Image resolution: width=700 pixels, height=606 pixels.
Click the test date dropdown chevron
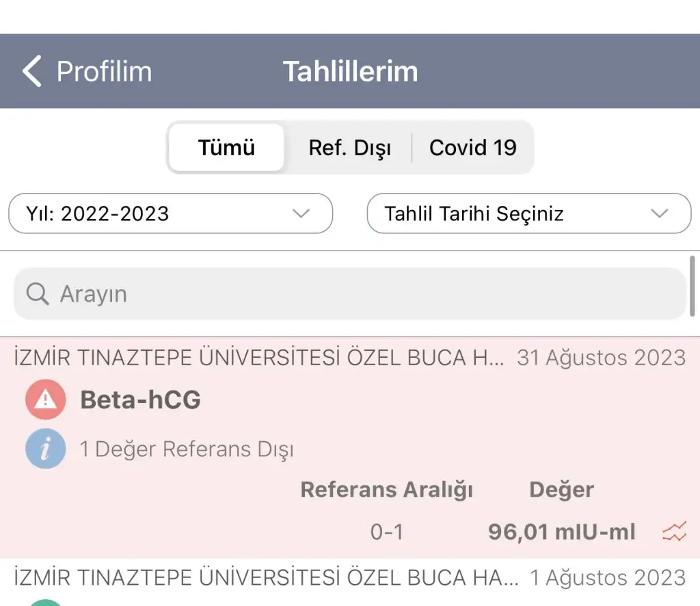tap(660, 213)
